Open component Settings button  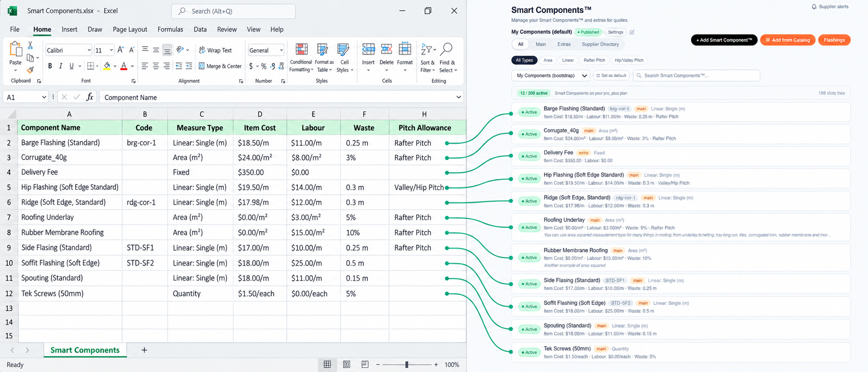[615, 32]
